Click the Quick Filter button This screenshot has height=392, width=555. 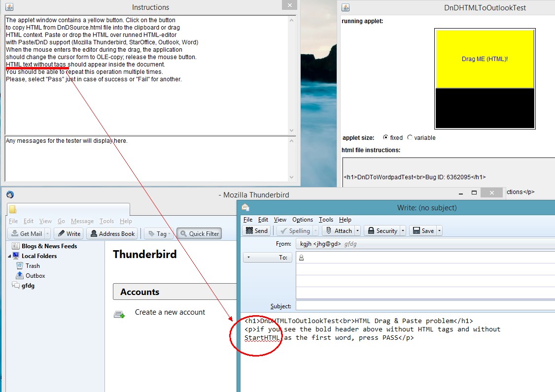(199, 234)
